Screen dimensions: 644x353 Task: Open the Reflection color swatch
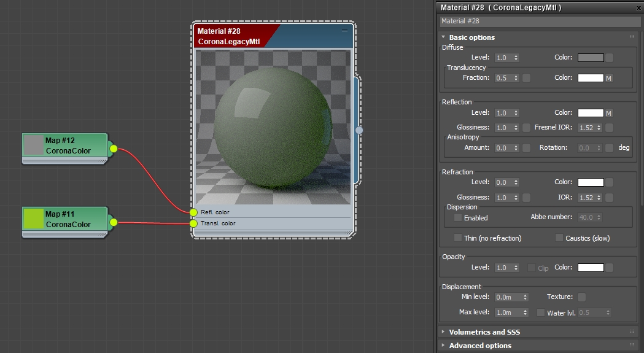pyautogui.click(x=591, y=113)
